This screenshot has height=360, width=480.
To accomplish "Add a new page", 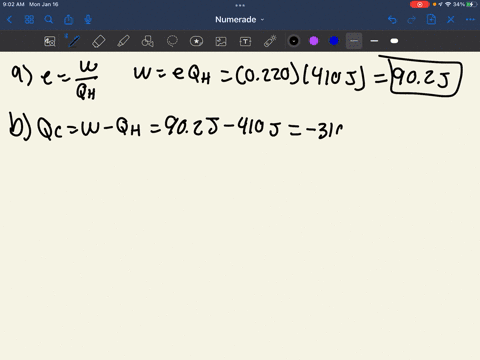I will coord(431,19).
